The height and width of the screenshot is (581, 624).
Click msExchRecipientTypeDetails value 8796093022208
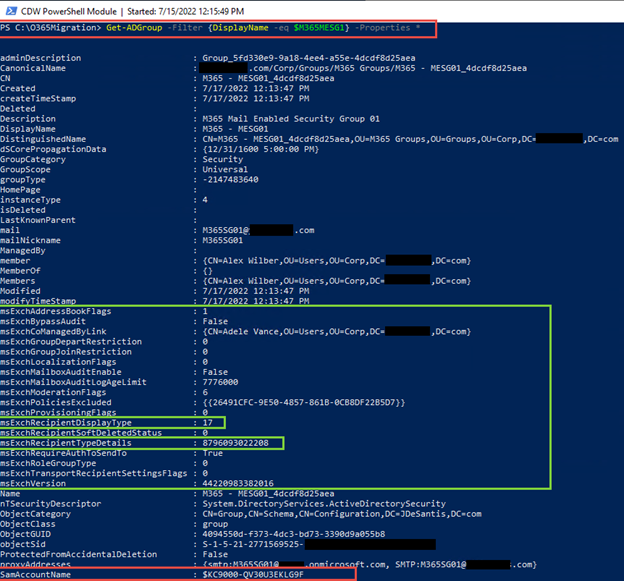click(235, 443)
